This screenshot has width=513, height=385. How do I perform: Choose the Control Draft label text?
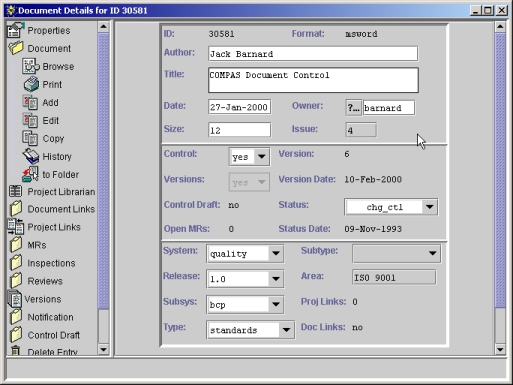pyautogui.click(x=54, y=335)
